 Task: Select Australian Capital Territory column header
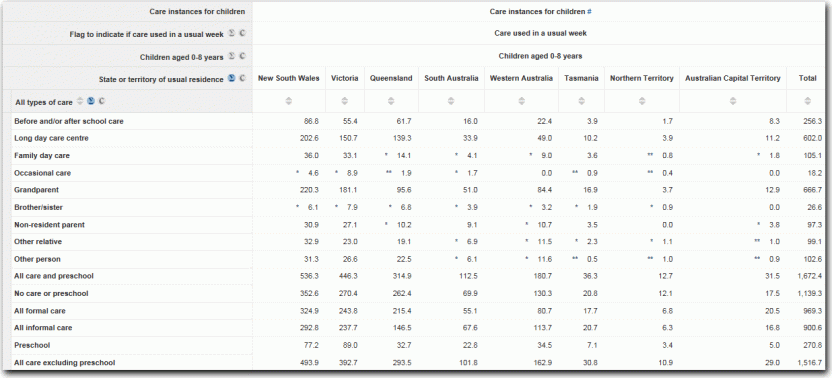733,78
